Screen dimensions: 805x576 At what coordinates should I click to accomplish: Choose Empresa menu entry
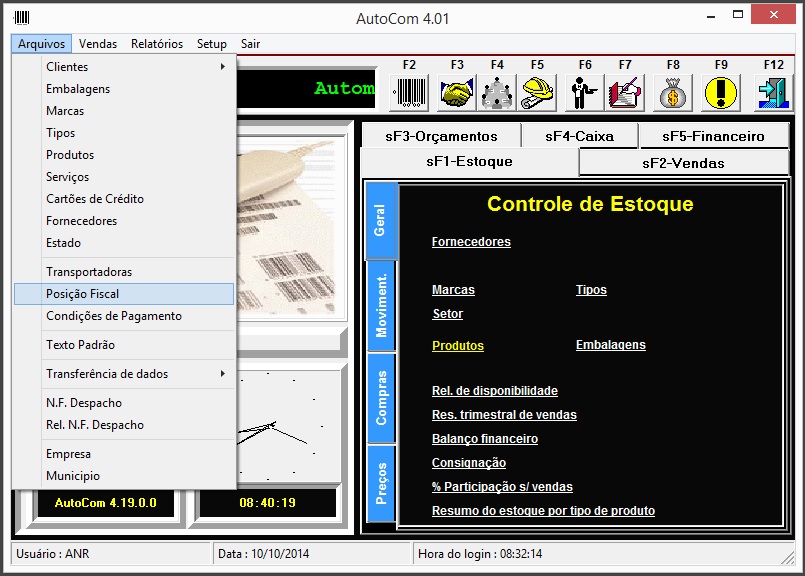click(x=124, y=454)
